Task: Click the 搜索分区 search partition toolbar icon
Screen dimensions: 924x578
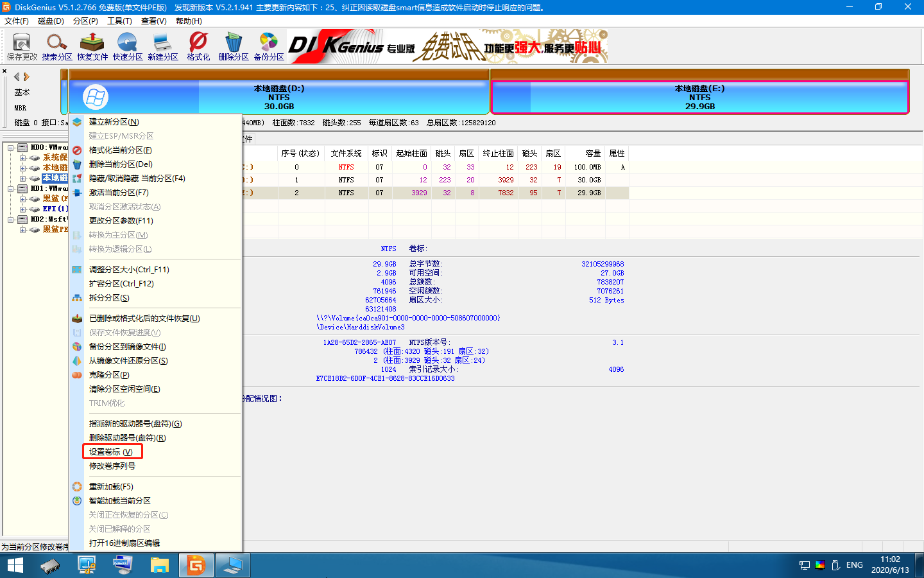Action: point(56,46)
